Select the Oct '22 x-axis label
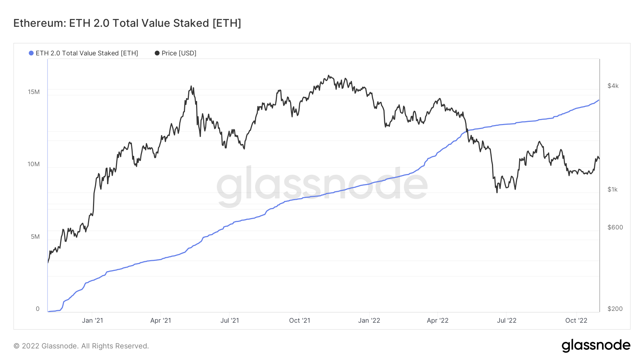644x362 pixels. coord(576,321)
